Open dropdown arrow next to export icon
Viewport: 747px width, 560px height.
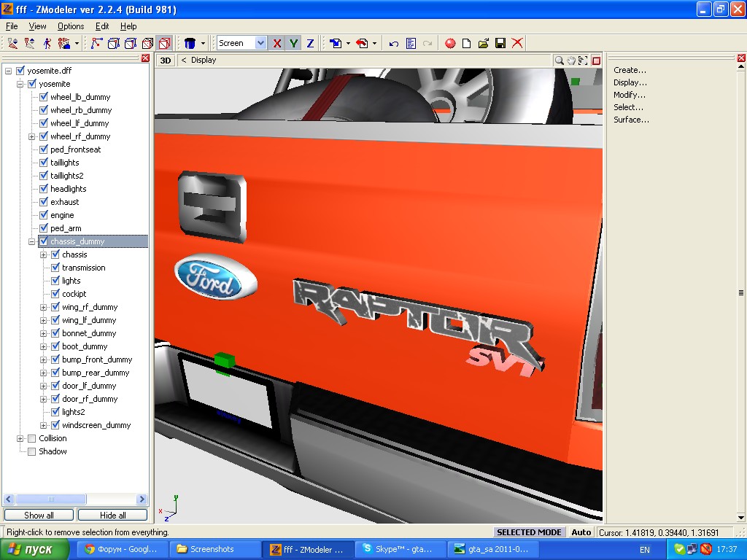(x=374, y=43)
